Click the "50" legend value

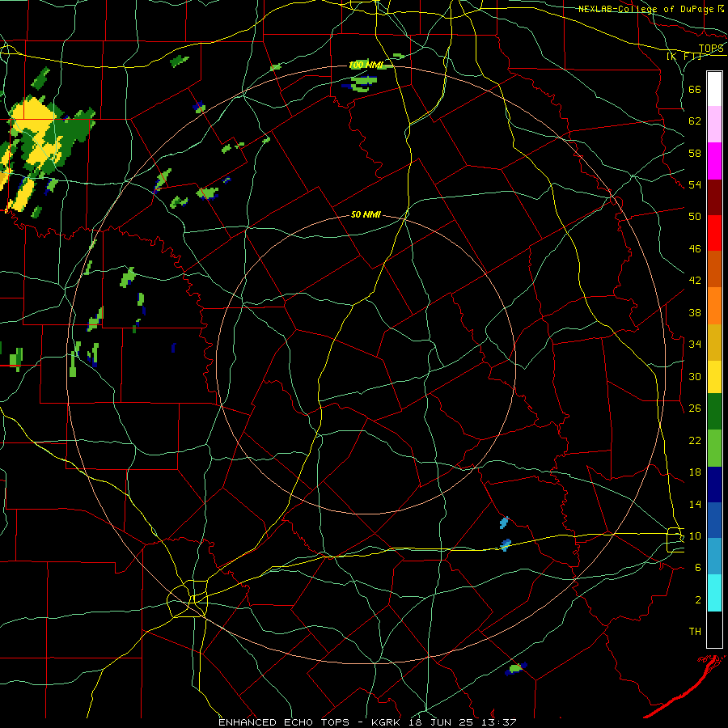tap(695, 217)
